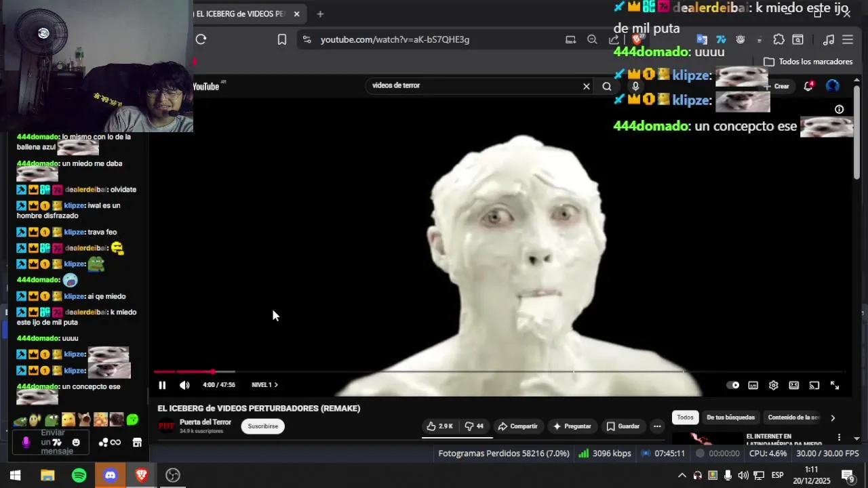This screenshot has width=868, height=488.
Task: Open the YouTube account avatar menu
Action: (833, 86)
